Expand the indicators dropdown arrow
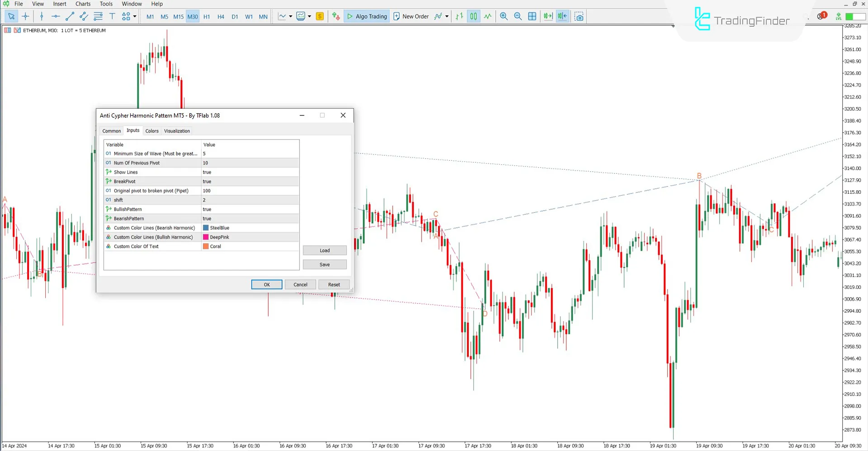The height and width of the screenshot is (451, 868). [x=446, y=16]
